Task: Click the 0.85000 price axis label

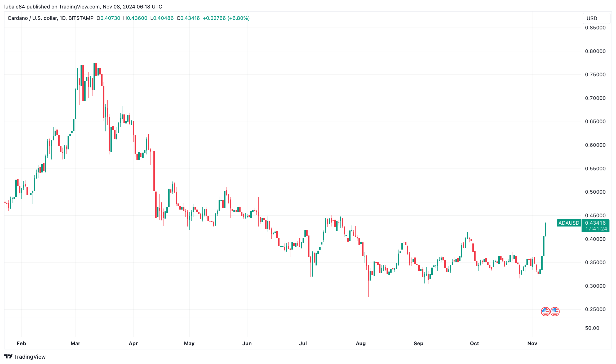Action: 595,28
